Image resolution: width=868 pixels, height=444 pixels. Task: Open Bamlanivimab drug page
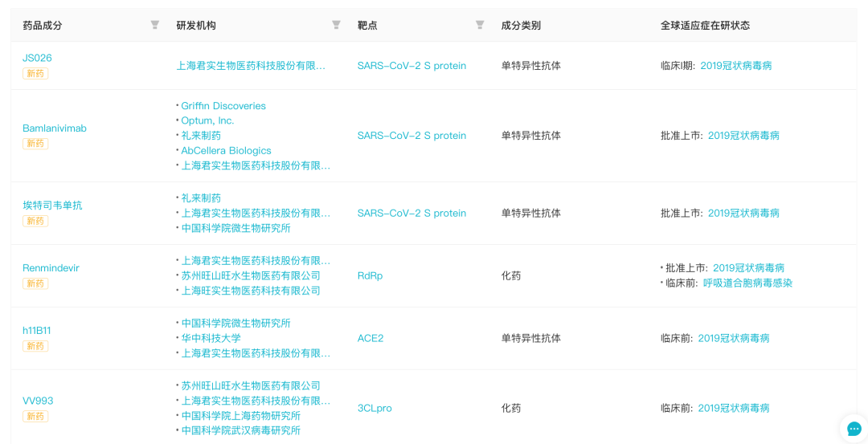(x=55, y=128)
